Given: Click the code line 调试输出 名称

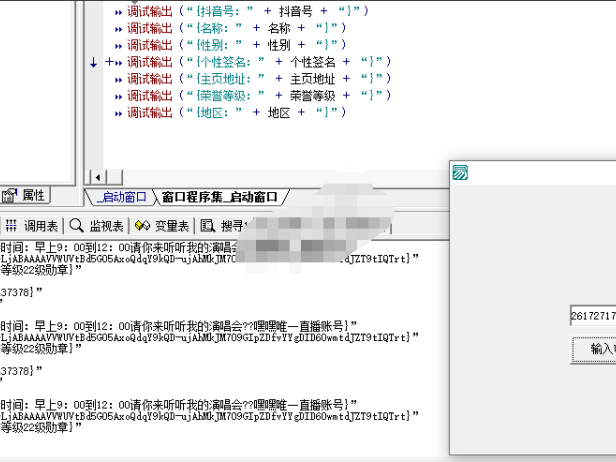Looking at the screenshot, I should coord(236,28).
